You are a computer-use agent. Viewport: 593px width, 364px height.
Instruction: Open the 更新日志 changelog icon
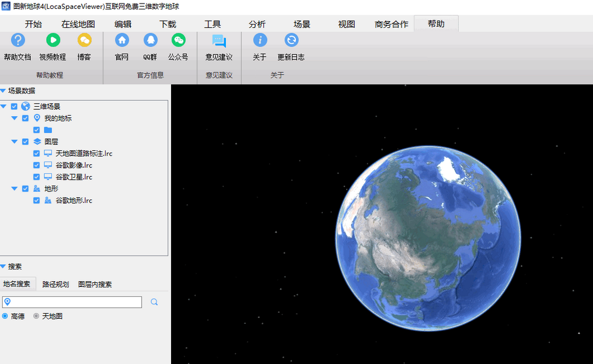291,40
